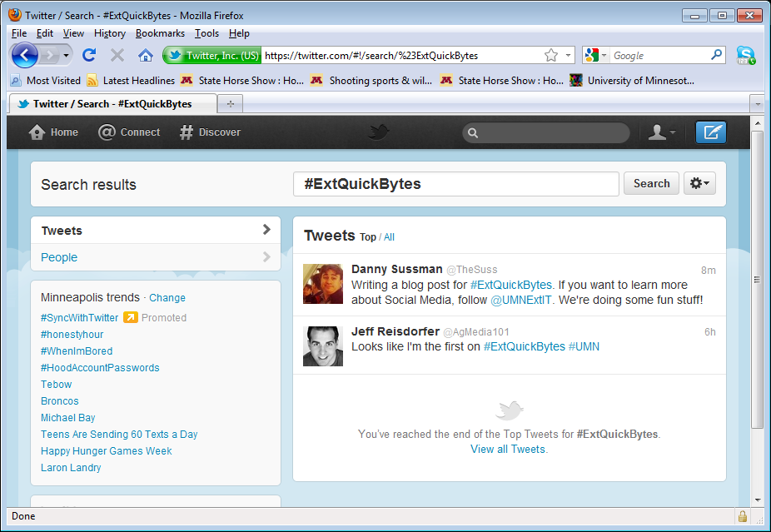Click the All tweets link

tap(389, 237)
